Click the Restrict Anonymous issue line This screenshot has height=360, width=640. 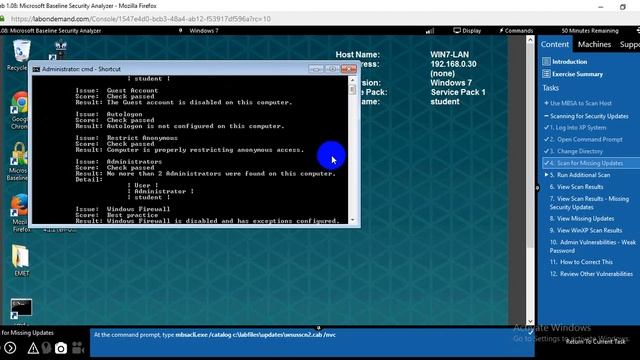pyautogui.click(x=127, y=138)
